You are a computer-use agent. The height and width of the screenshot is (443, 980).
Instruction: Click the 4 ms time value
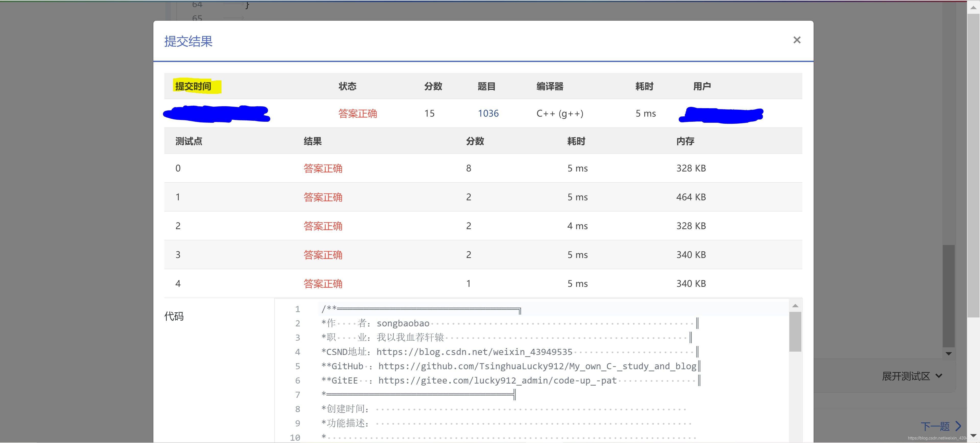click(578, 226)
